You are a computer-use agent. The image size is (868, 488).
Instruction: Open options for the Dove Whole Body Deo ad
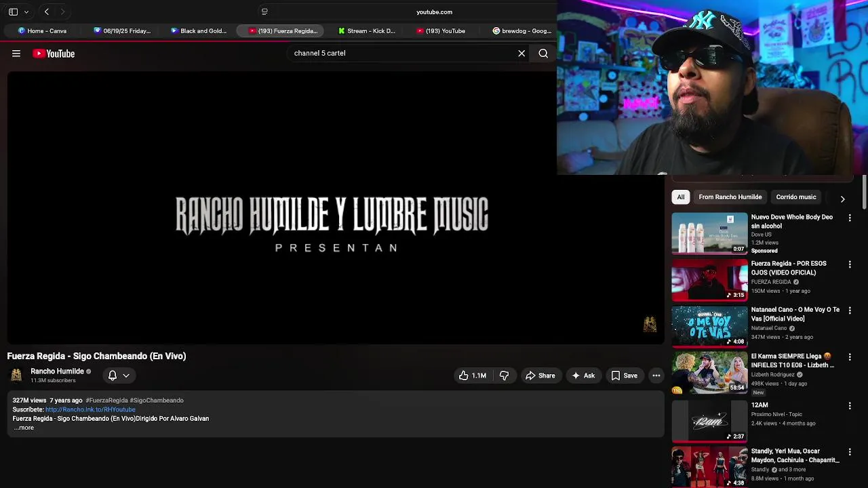tap(850, 218)
